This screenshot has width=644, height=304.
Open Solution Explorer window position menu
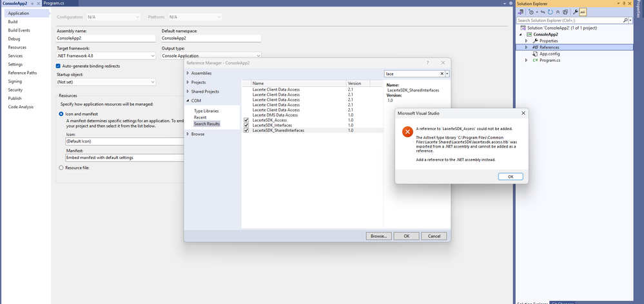click(x=618, y=3)
